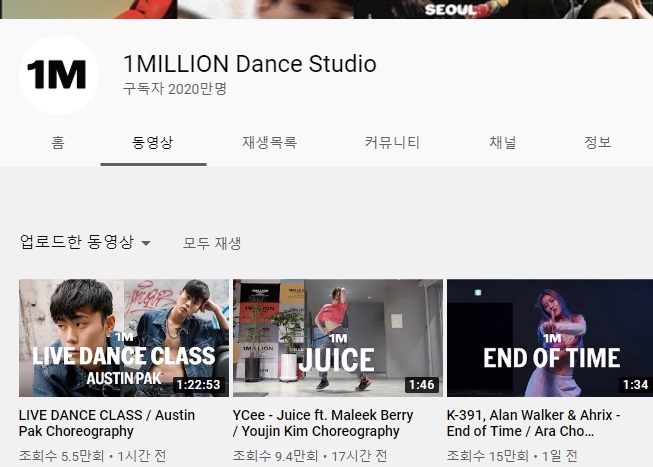Click the 조회수 15만회 view count text
This screenshot has height=467, width=653.
pyautogui.click(x=488, y=456)
